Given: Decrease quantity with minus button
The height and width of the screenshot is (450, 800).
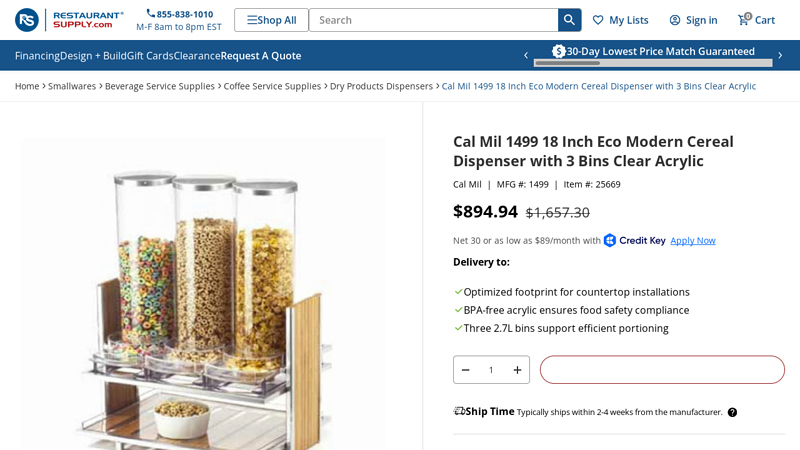Looking at the screenshot, I should coord(465,370).
